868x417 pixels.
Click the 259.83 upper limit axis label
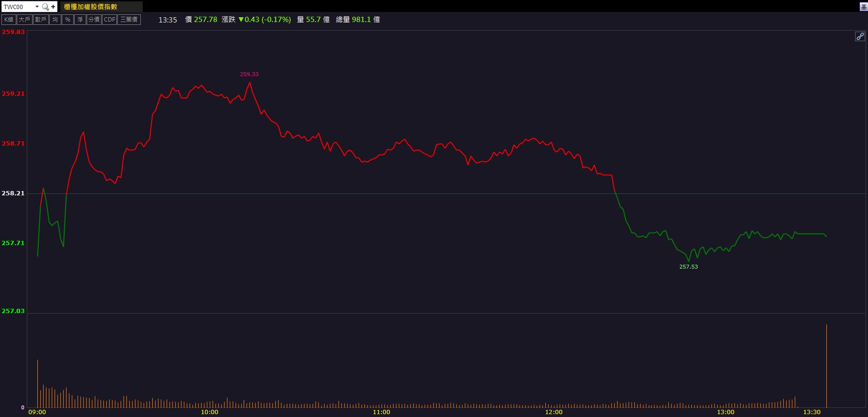(13, 32)
